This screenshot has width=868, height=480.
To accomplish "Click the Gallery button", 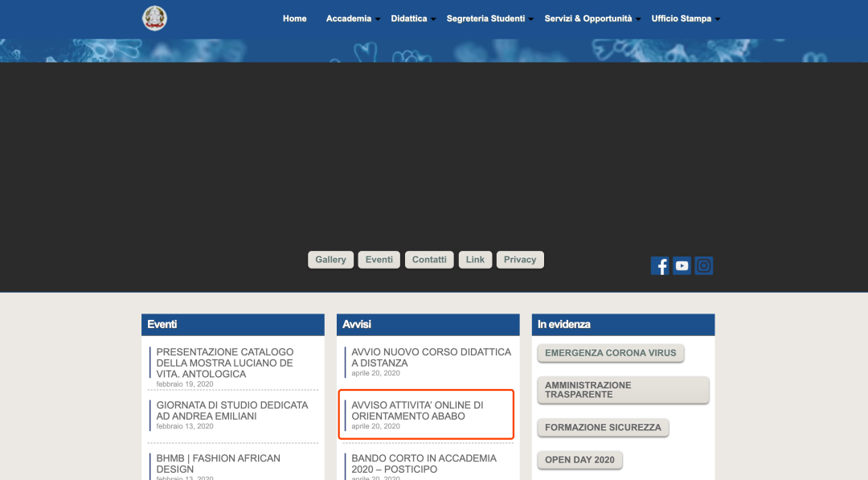I will (x=330, y=260).
